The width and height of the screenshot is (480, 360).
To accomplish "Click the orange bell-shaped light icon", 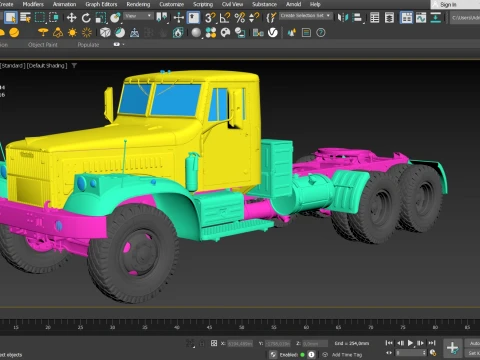I will click(58, 33).
